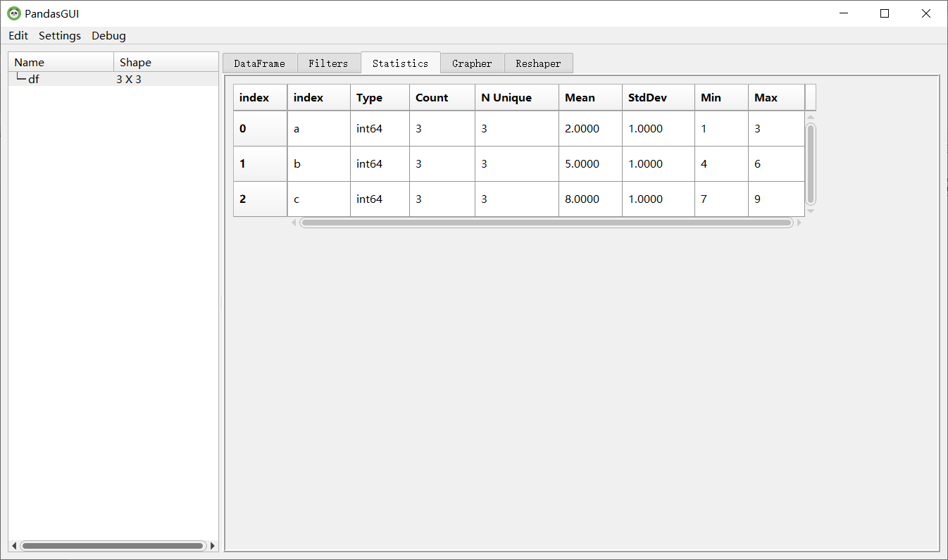This screenshot has width=948, height=560.
Task: Click cell 'a' in index column
Action: click(x=319, y=129)
